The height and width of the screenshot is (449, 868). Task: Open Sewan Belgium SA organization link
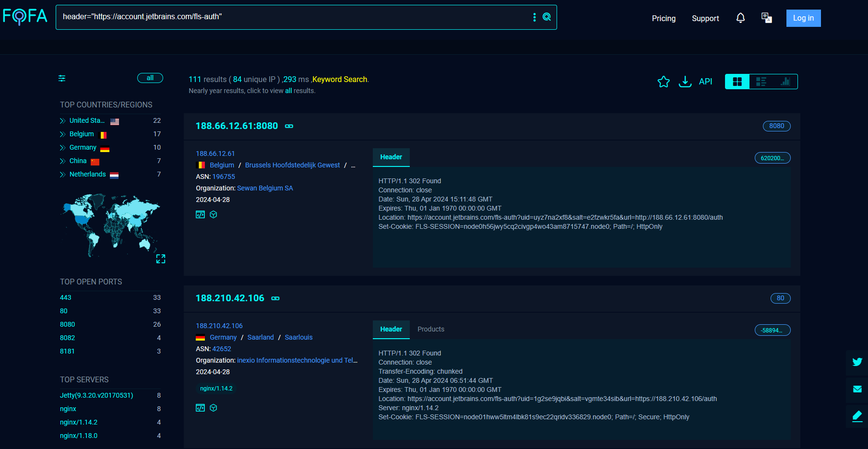[265, 188]
